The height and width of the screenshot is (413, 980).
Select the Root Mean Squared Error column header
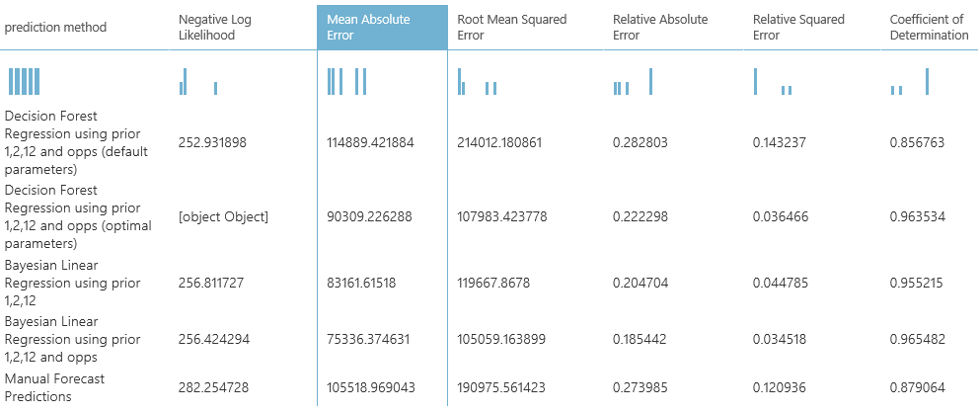click(514, 28)
